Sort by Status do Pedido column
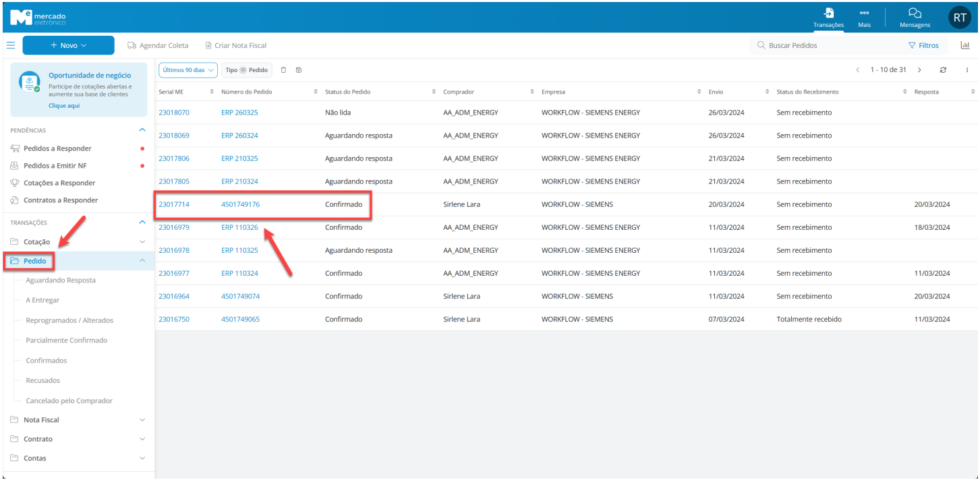980x480 pixels. tap(434, 92)
